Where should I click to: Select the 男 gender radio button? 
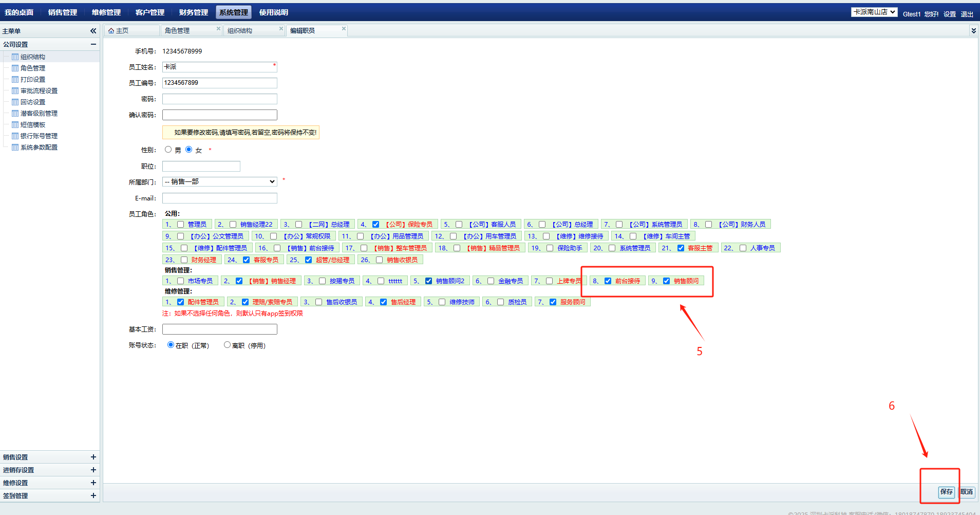coord(168,150)
